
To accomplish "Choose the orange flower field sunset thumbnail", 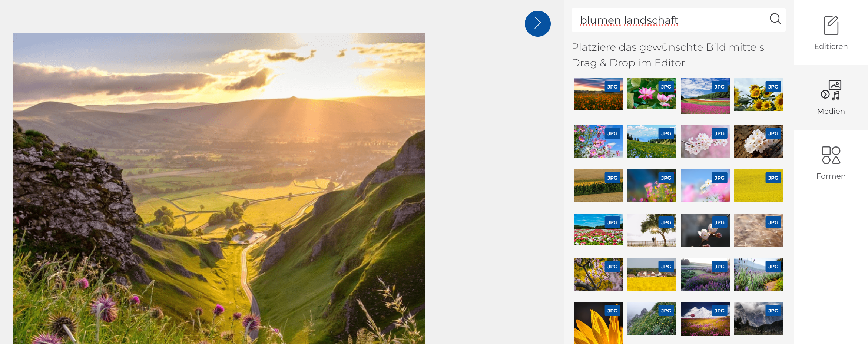I will 598,94.
